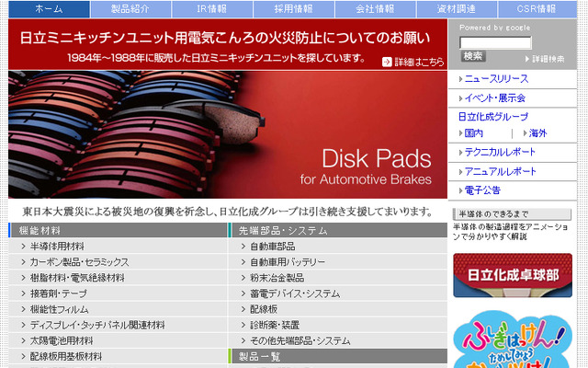Go to the 会社情報 tab
This screenshot has width=588, height=368.
tap(376, 9)
